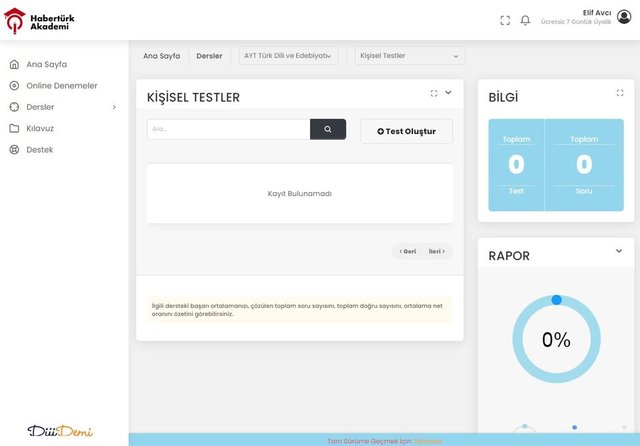Open the AYT Türk Dili ve Edebiyatı dropdown
640x446 pixels.
click(288, 56)
